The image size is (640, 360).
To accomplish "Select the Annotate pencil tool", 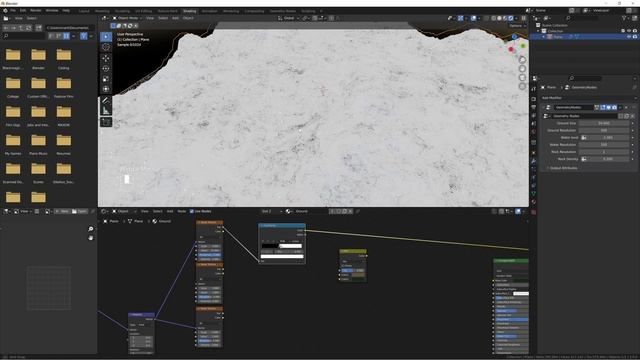I will tap(106, 100).
